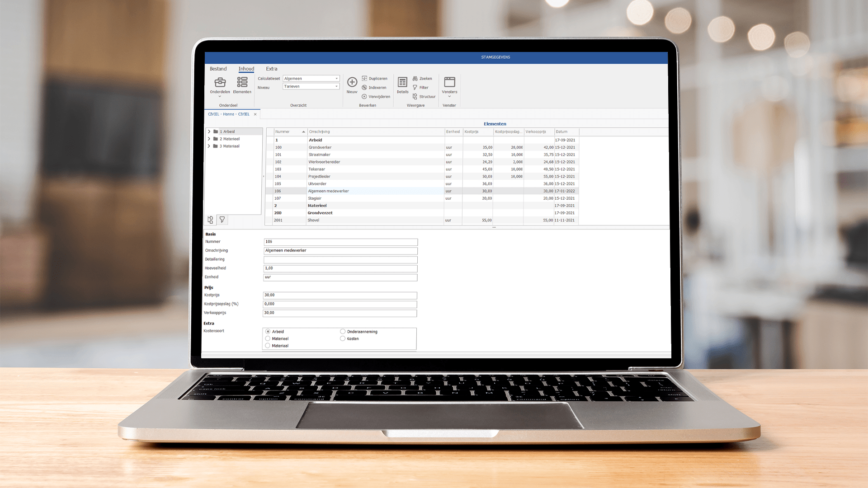Click the Verkoopprijs input field

click(340, 313)
